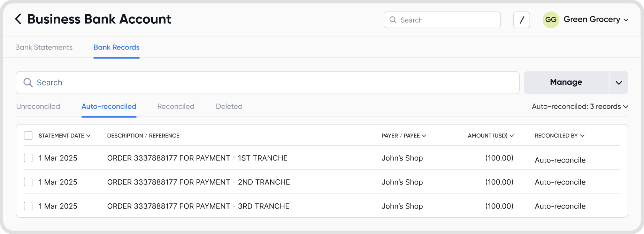
Task: Click the back arrow beside Business Bank Account
Action: (18, 19)
